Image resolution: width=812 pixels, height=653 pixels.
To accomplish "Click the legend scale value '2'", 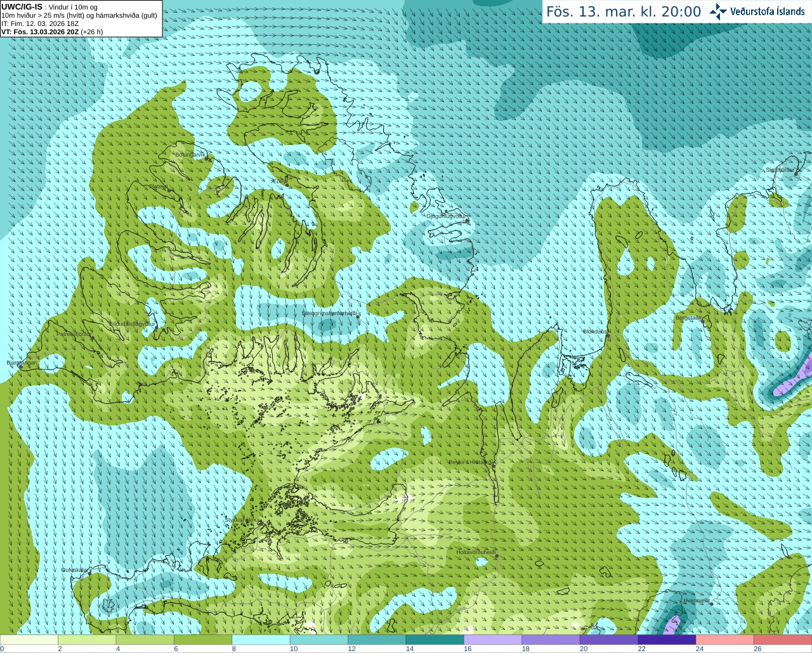I will tap(60, 649).
